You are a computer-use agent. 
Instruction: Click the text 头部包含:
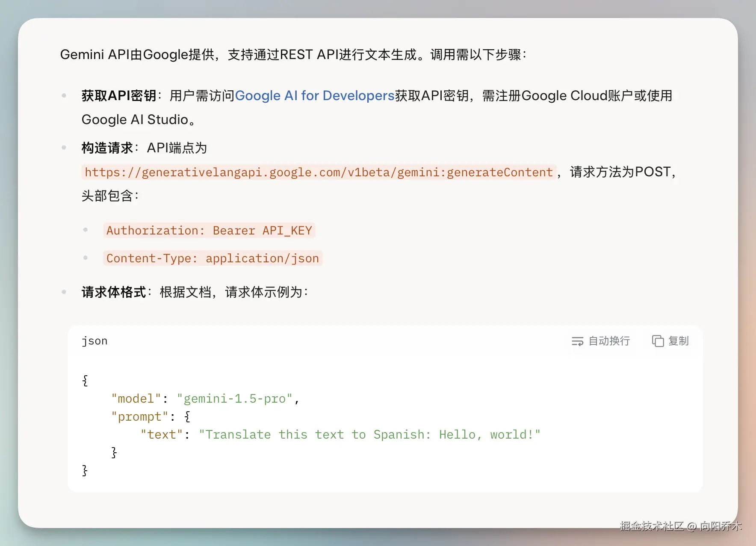click(x=110, y=196)
